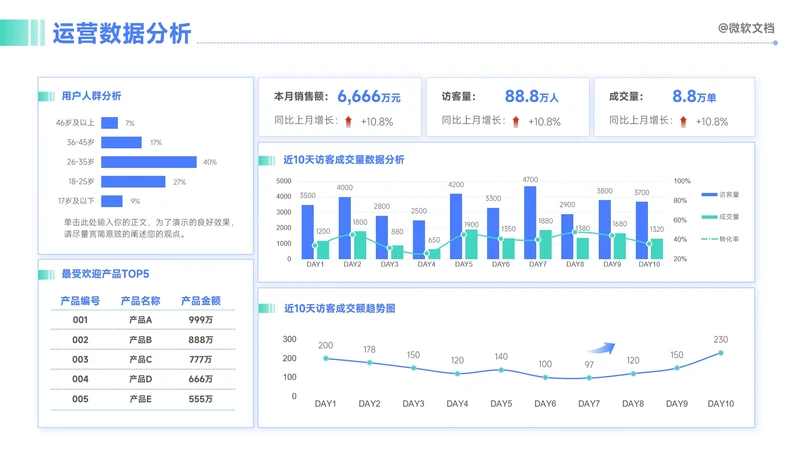Click the blue 访客量 legend swatch
The width and height of the screenshot is (800, 450).
[x=708, y=194]
